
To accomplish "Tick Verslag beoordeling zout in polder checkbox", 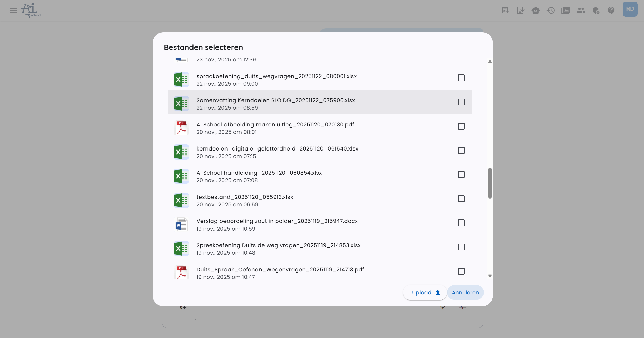I will pyautogui.click(x=461, y=223).
